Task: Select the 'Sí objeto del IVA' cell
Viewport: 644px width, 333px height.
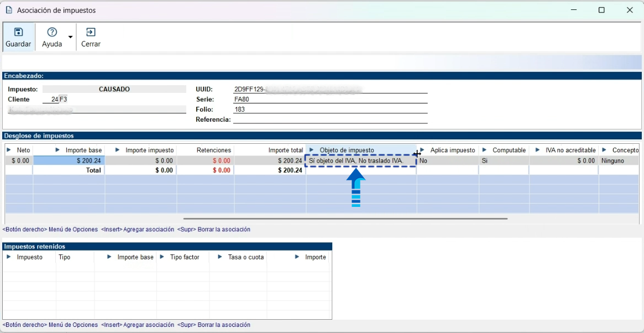Action: click(x=360, y=161)
